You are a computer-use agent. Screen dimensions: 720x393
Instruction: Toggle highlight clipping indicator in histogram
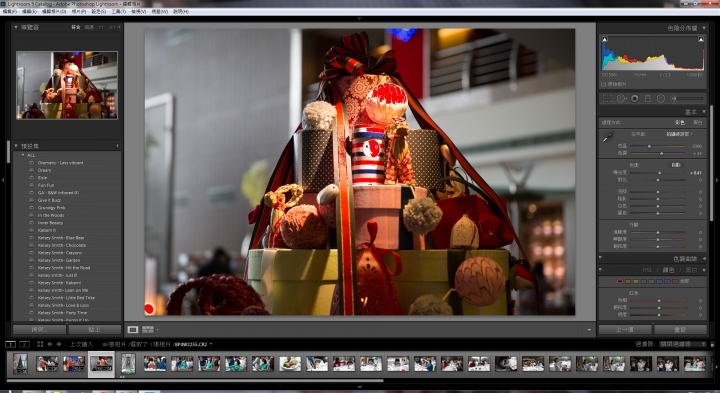701,39
